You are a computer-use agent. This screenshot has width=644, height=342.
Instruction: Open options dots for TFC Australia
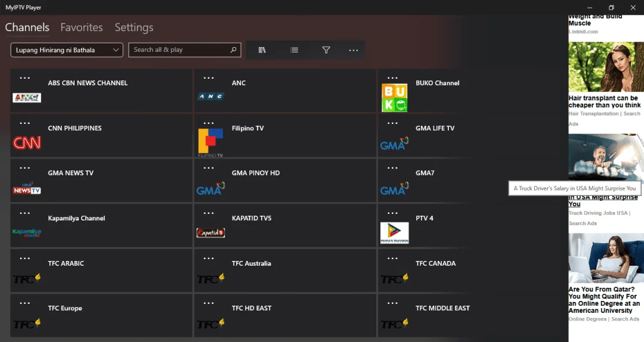click(x=209, y=258)
